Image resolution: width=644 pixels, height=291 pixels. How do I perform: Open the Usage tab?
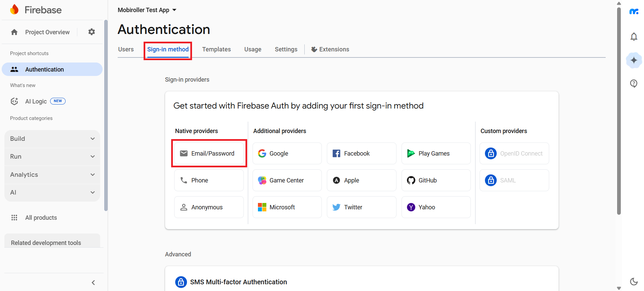(x=253, y=49)
